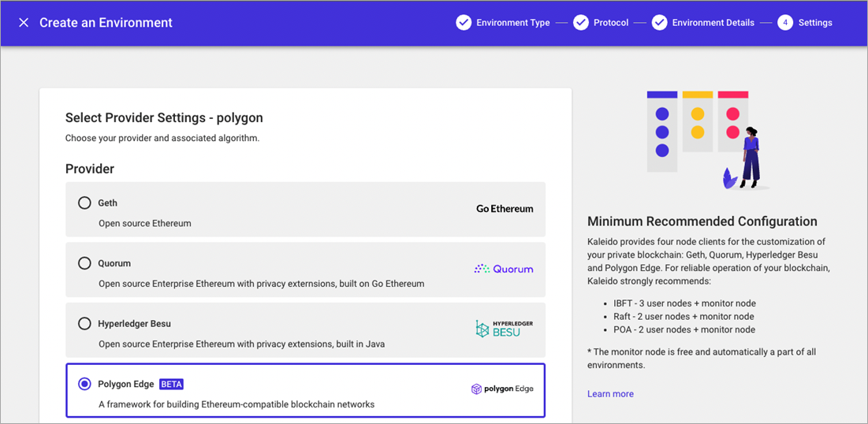
Task: Click the 'IBFT - 3 user nodes' bullet
Action: click(684, 303)
